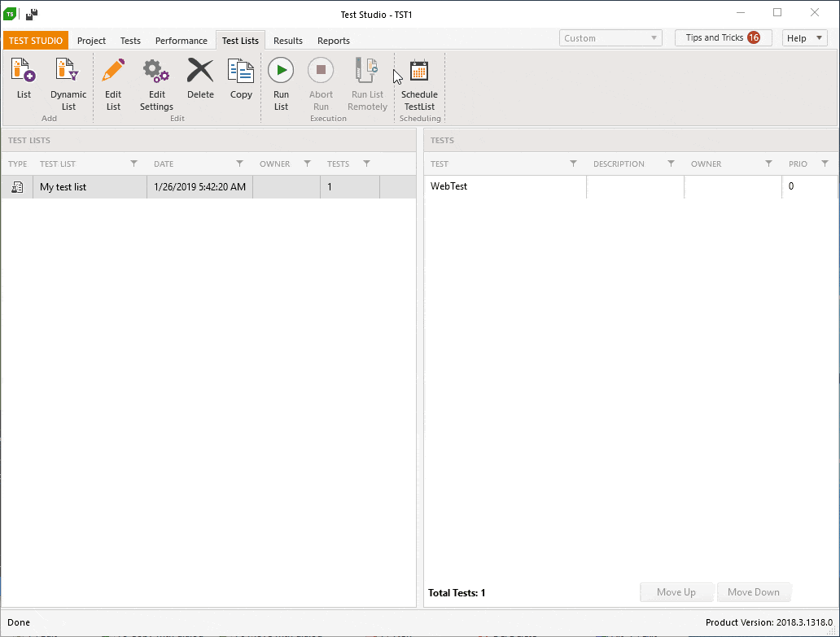This screenshot has height=637, width=840.
Task: Minimize the Test Studio window
Action: (x=741, y=13)
